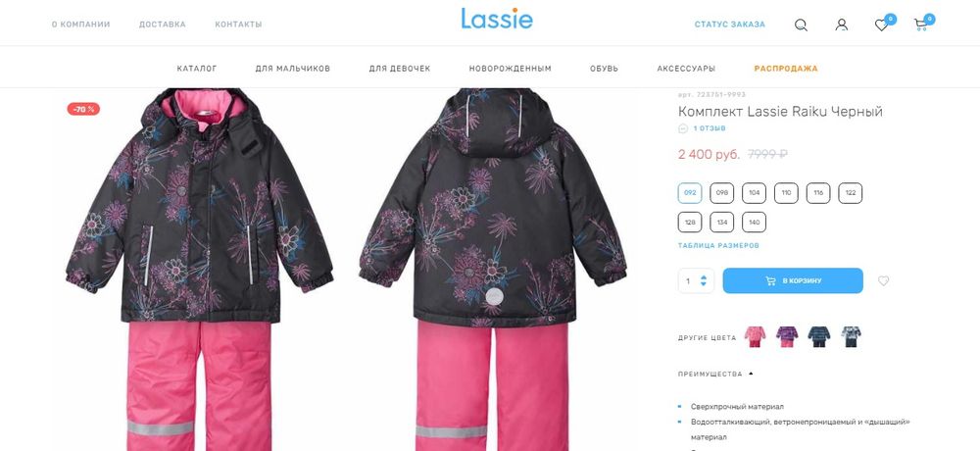980x451 pixels.
Task: Open the Таблица размеров link
Action: 718,246
